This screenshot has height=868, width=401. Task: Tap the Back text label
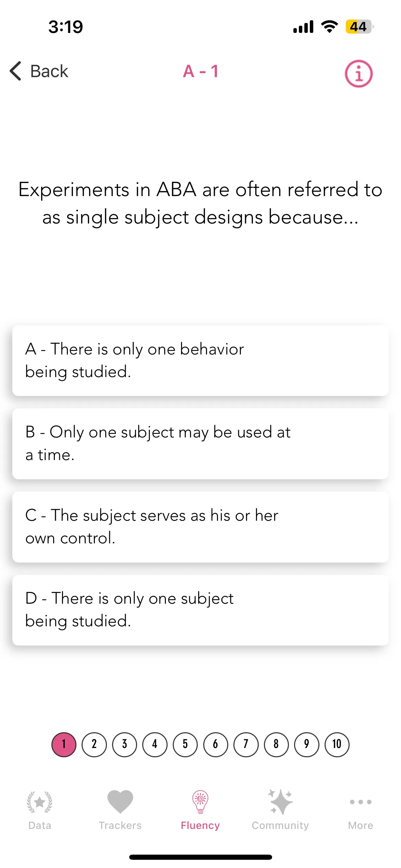coord(49,71)
